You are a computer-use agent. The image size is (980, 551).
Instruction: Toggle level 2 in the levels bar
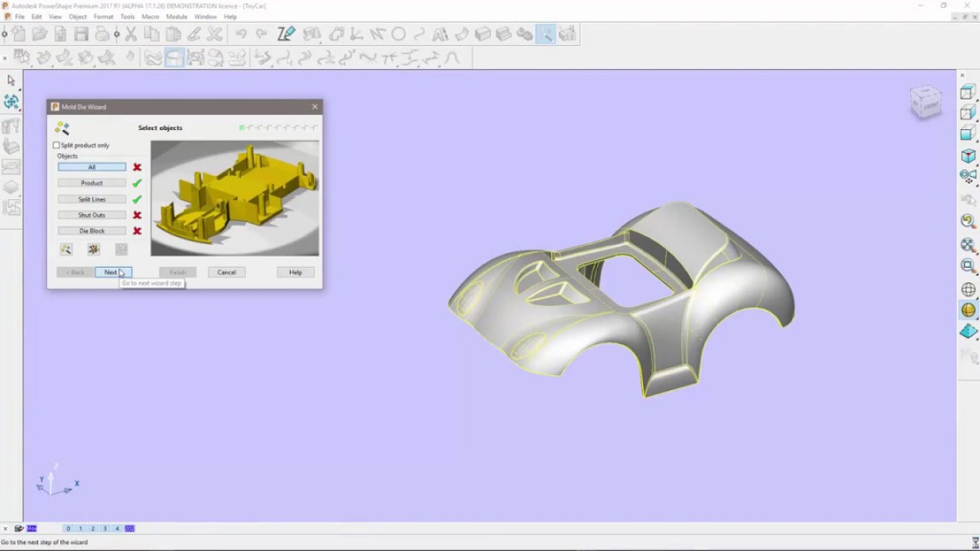(x=93, y=528)
